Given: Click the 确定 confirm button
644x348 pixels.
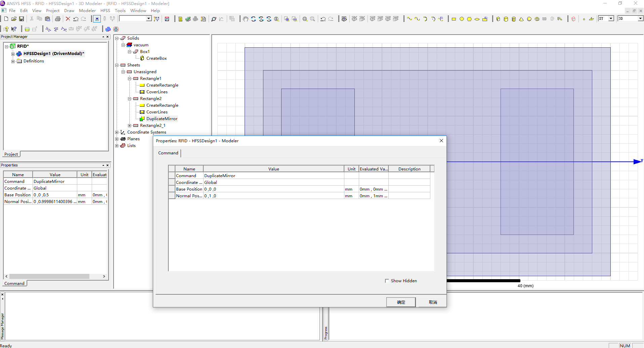Looking at the screenshot, I should 401,302.
